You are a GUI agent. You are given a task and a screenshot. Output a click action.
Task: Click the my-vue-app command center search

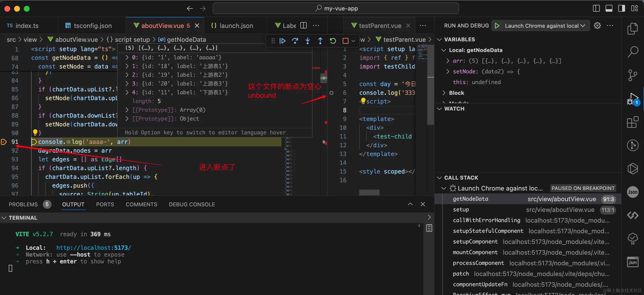click(x=336, y=9)
